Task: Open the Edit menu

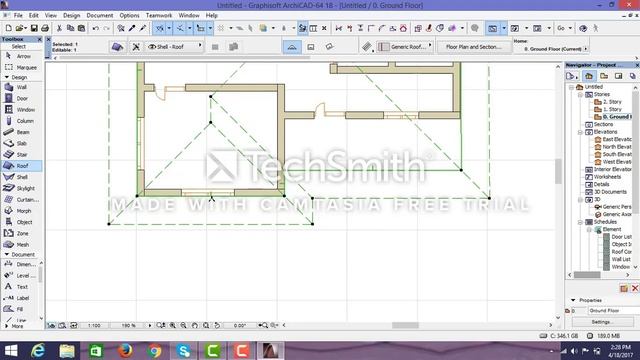Action: 33,16
